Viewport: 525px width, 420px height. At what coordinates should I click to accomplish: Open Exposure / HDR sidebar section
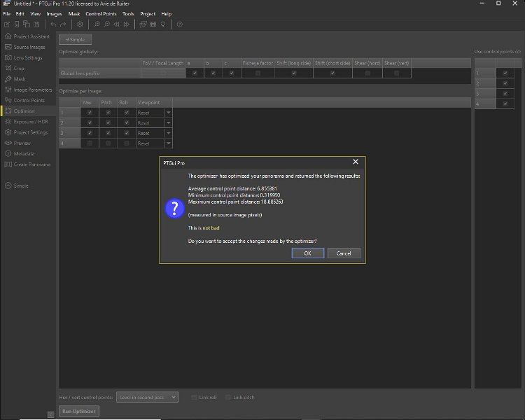[31, 122]
